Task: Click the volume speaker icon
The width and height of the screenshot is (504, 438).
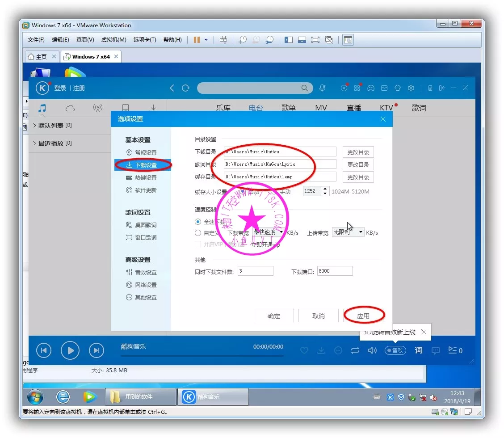Action: click(372, 351)
